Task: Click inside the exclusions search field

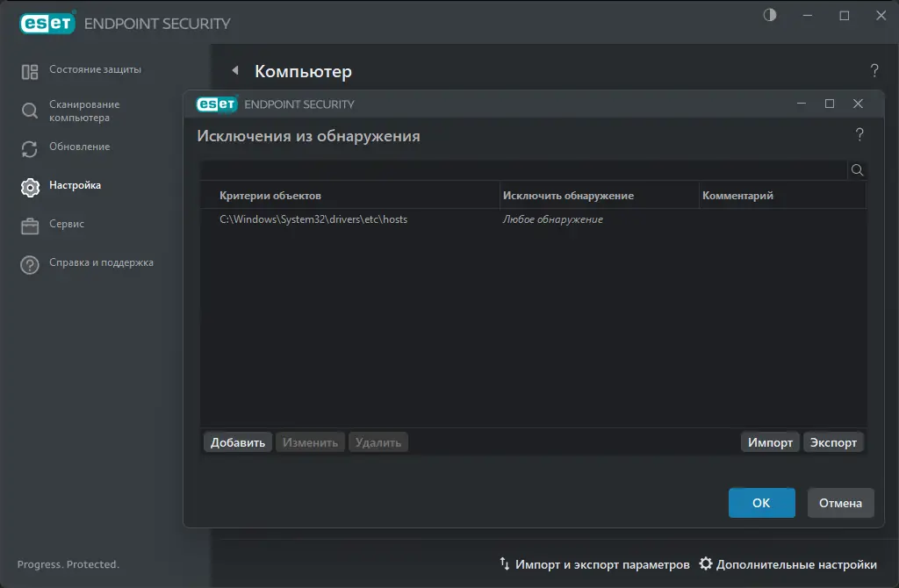Action: point(522,170)
